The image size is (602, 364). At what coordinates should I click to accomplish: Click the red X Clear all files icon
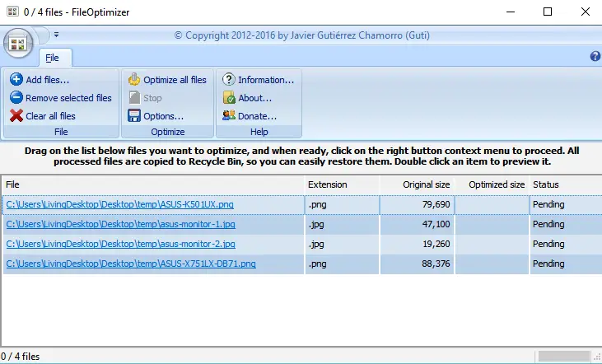click(x=16, y=115)
